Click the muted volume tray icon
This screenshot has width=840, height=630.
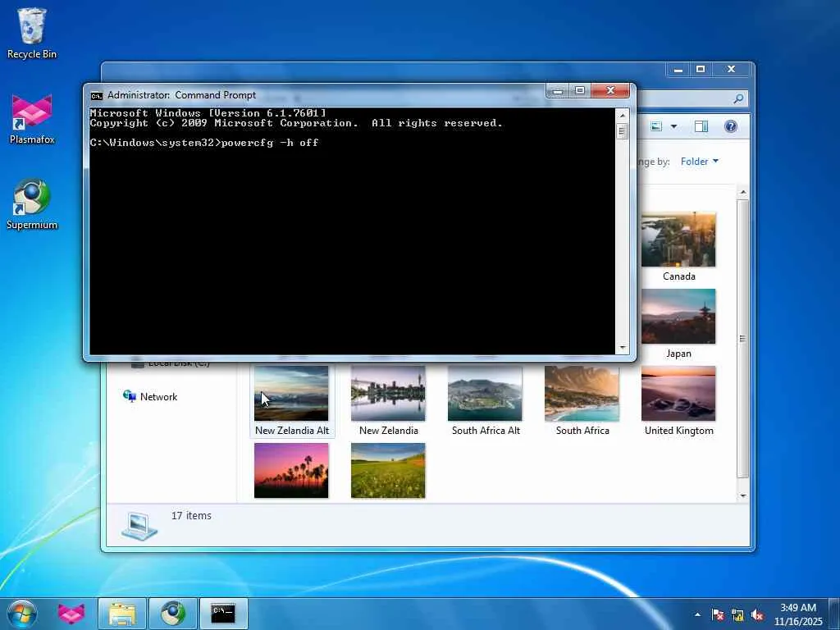(x=757, y=614)
